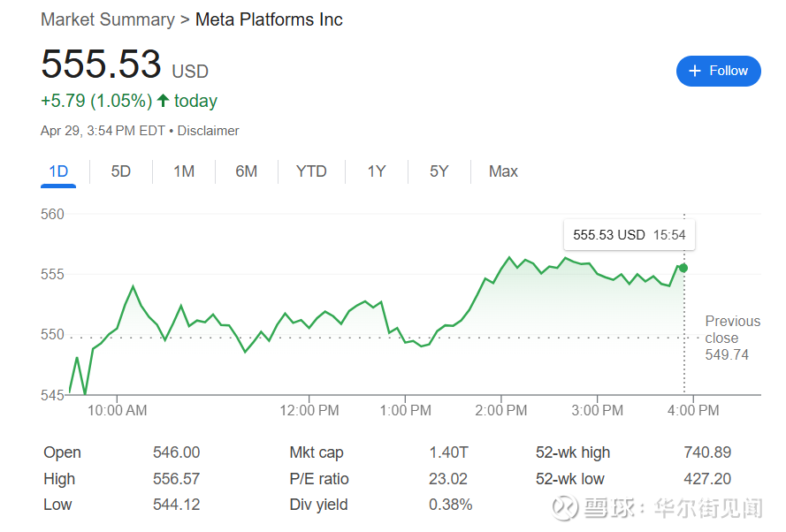Switch to the 5D range tab
This screenshot has width=786, height=532.
click(x=121, y=171)
